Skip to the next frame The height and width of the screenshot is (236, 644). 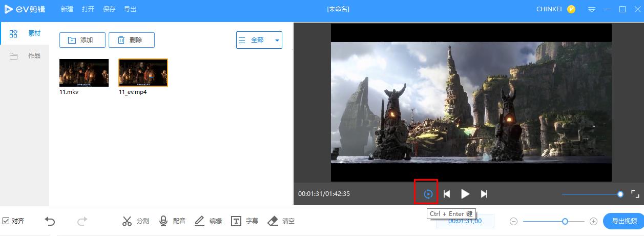pyautogui.click(x=484, y=194)
